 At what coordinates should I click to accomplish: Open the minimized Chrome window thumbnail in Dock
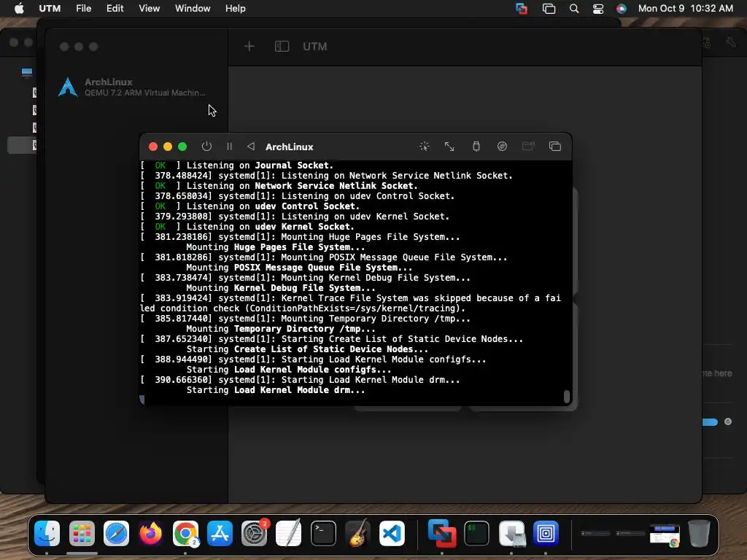(x=665, y=534)
